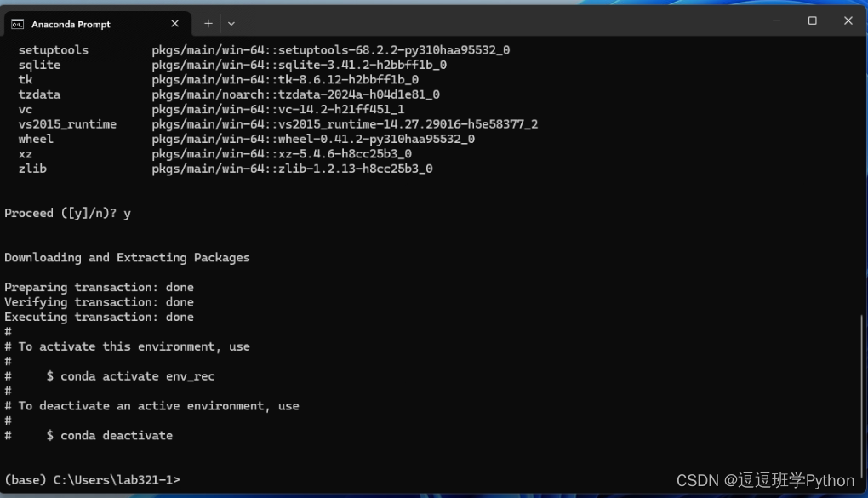Click 'Verifying transaction: done' line

coord(99,302)
